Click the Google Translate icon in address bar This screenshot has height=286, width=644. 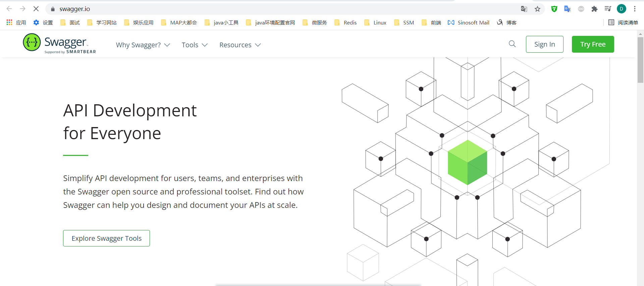click(524, 9)
